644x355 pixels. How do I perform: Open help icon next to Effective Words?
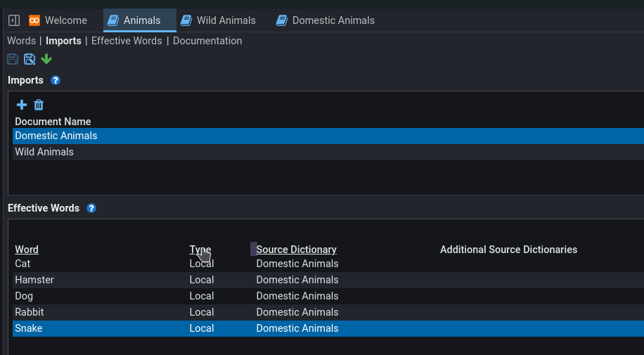(x=91, y=208)
